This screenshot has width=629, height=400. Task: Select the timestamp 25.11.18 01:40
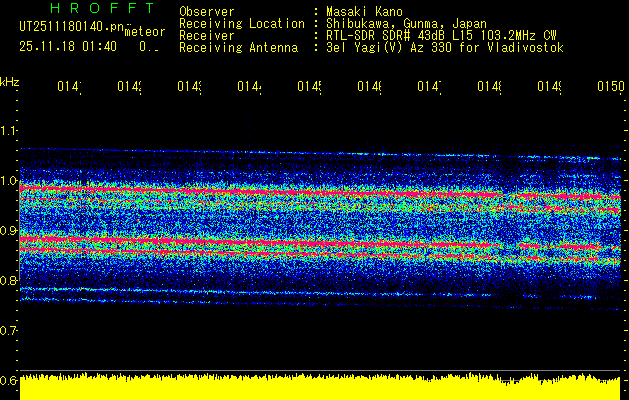coord(68,47)
